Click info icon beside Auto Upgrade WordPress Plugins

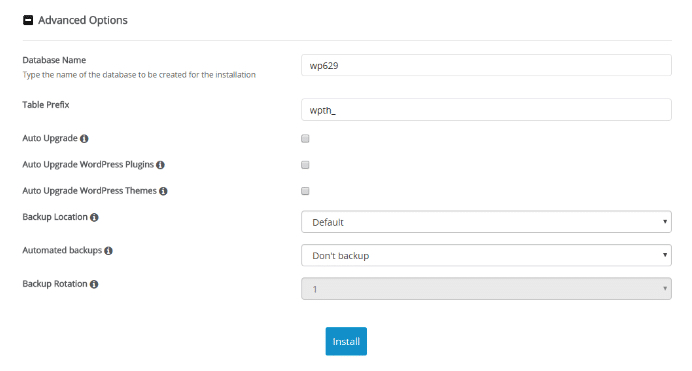(x=160, y=165)
